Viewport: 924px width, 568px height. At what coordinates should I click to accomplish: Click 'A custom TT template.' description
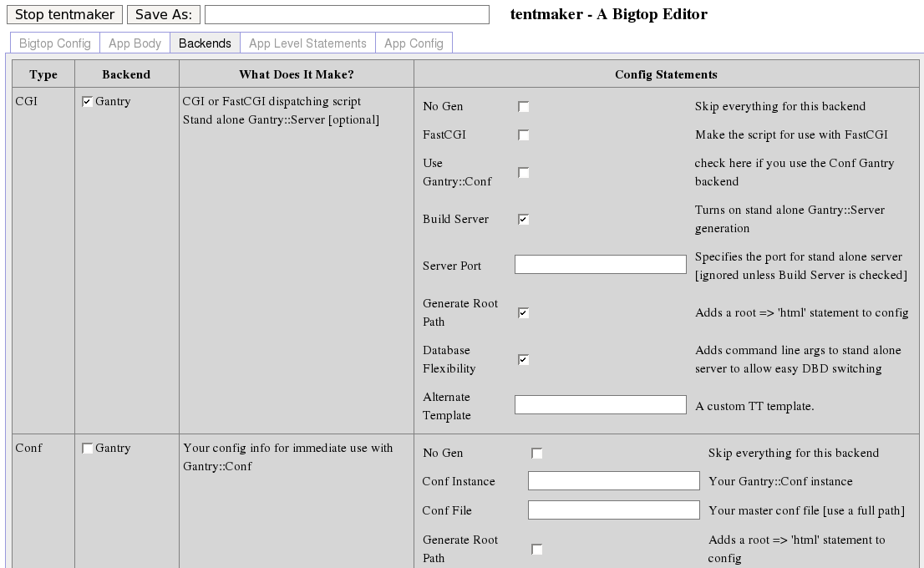[x=755, y=406]
